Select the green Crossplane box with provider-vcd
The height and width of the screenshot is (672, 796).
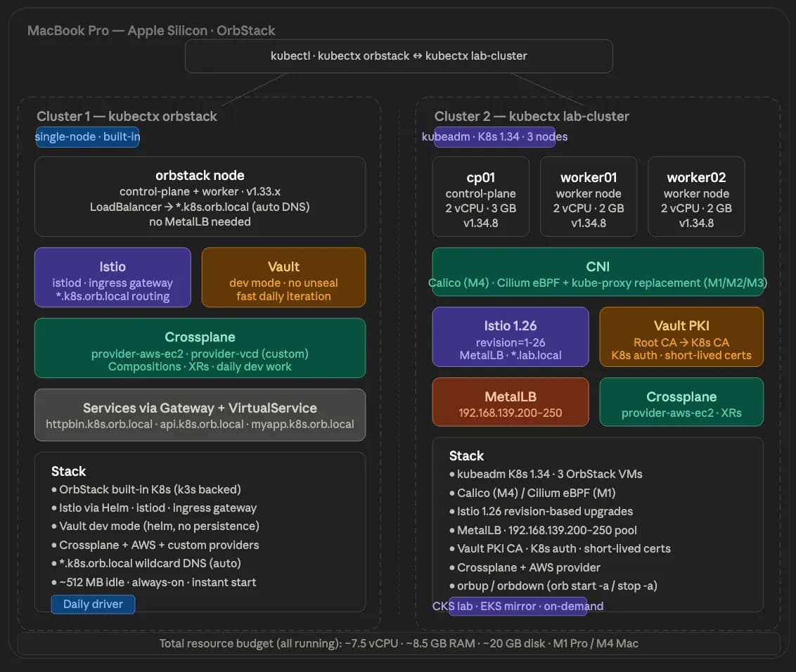[x=200, y=348]
